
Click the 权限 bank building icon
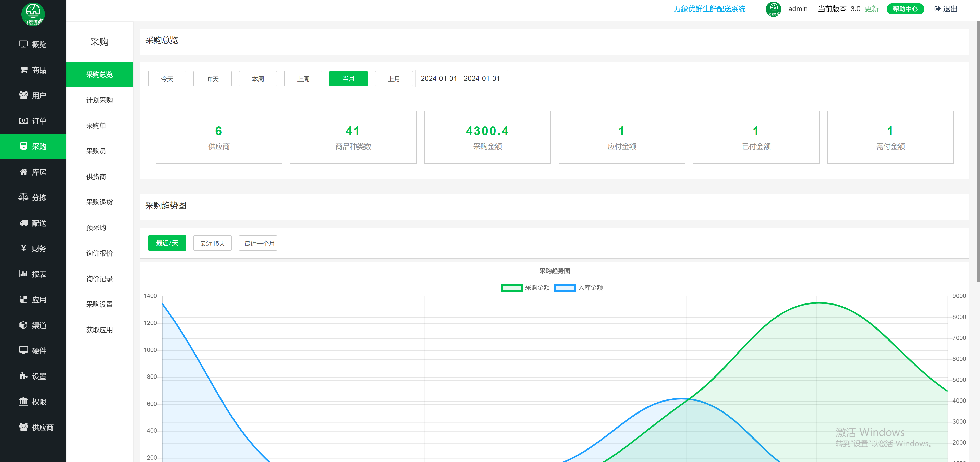[x=23, y=402]
